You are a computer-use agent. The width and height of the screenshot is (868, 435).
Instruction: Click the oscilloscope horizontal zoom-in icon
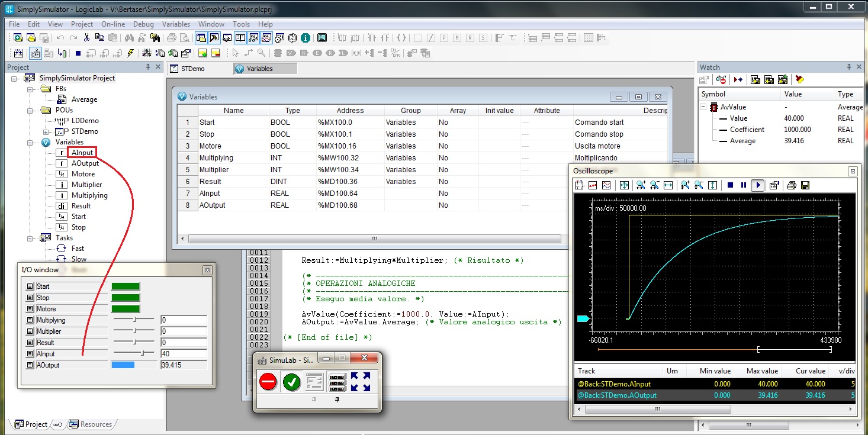tap(641, 185)
